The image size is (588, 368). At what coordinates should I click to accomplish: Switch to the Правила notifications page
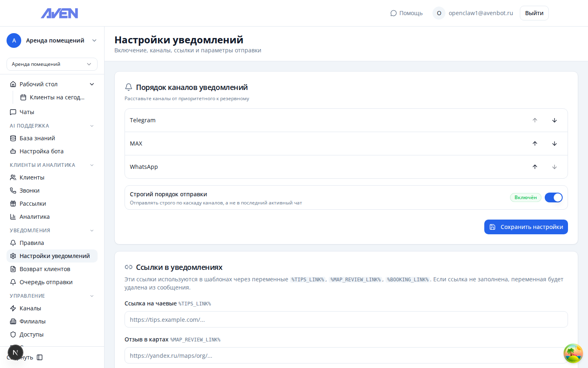coord(31,242)
